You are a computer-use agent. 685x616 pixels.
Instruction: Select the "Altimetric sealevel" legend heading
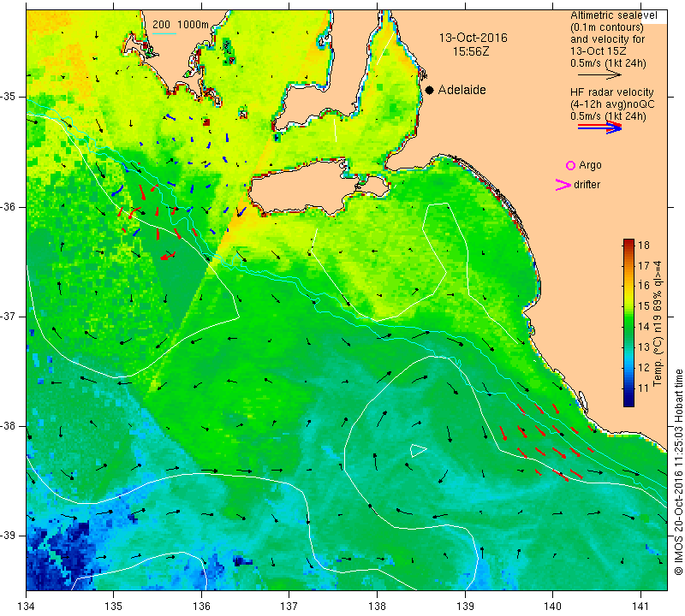pos(613,15)
